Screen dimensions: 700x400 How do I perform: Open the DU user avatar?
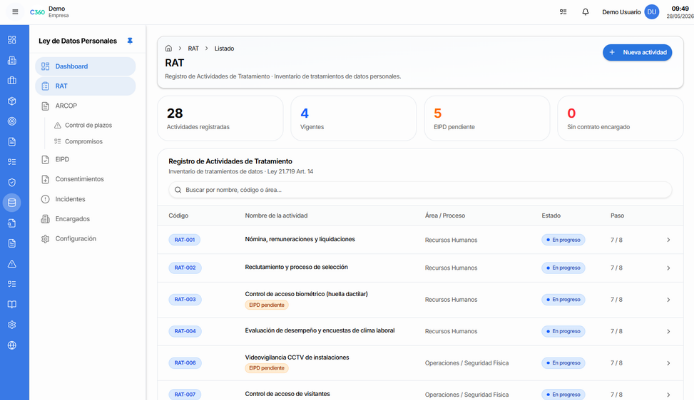pos(652,12)
